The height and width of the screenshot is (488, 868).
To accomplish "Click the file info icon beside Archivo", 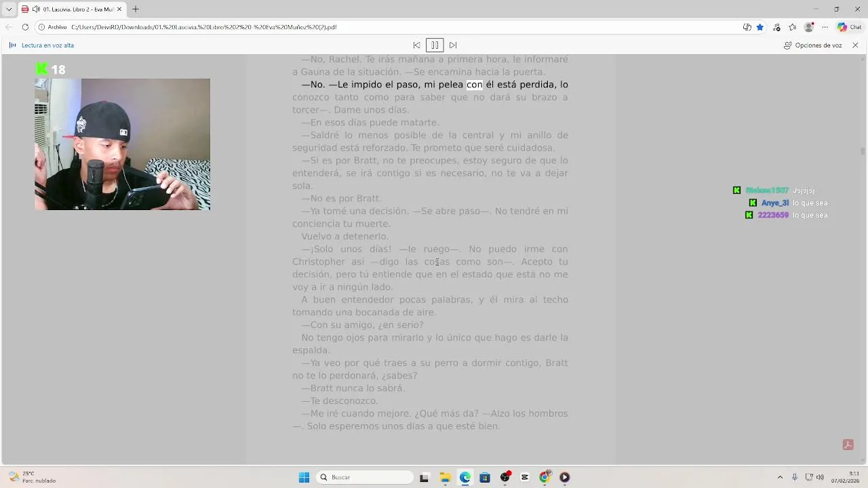I will [x=41, y=27].
